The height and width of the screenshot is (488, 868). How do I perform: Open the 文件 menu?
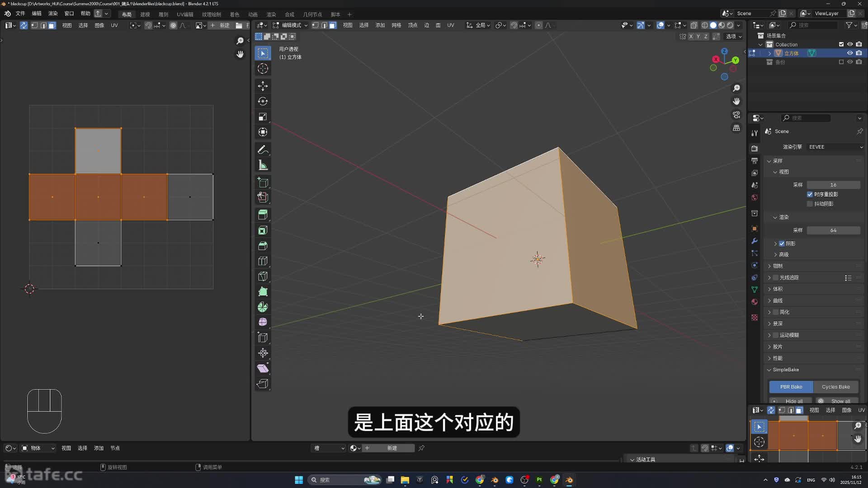pyautogui.click(x=20, y=14)
